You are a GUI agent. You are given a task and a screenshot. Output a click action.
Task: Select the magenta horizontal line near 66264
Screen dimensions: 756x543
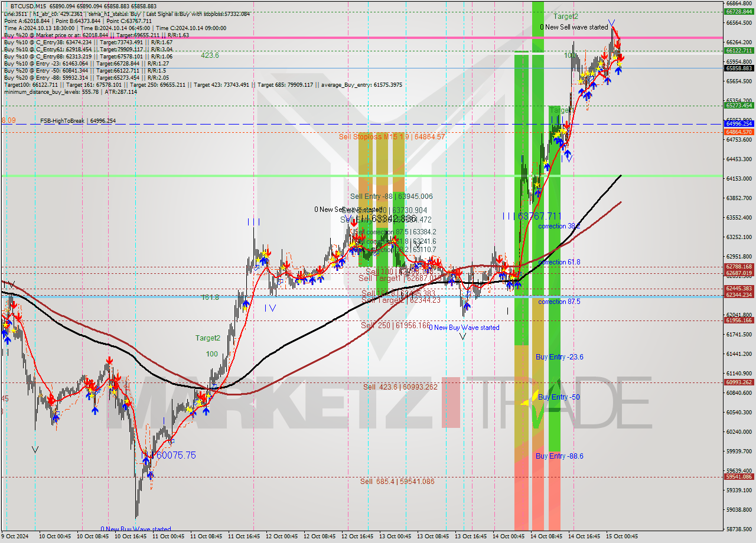361,38
